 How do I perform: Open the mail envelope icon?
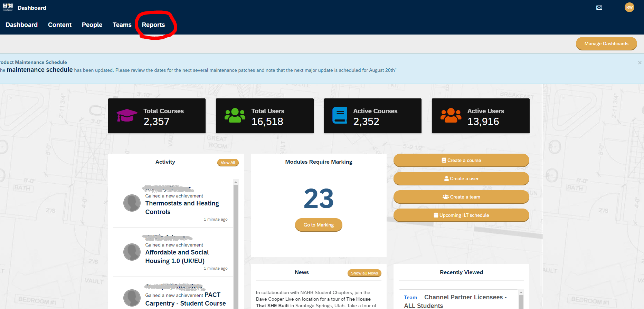599,8
